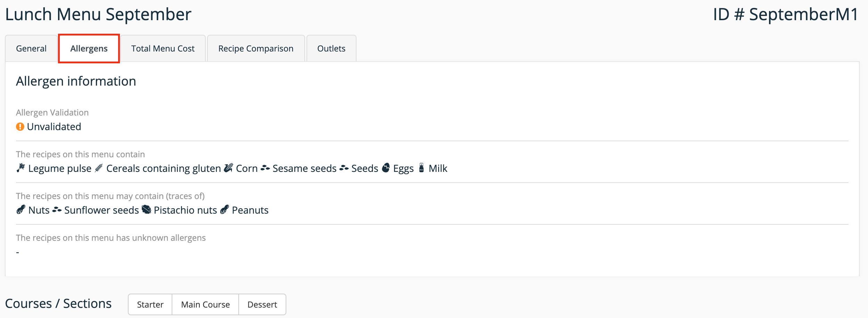Select the Main Course section button

click(x=205, y=304)
